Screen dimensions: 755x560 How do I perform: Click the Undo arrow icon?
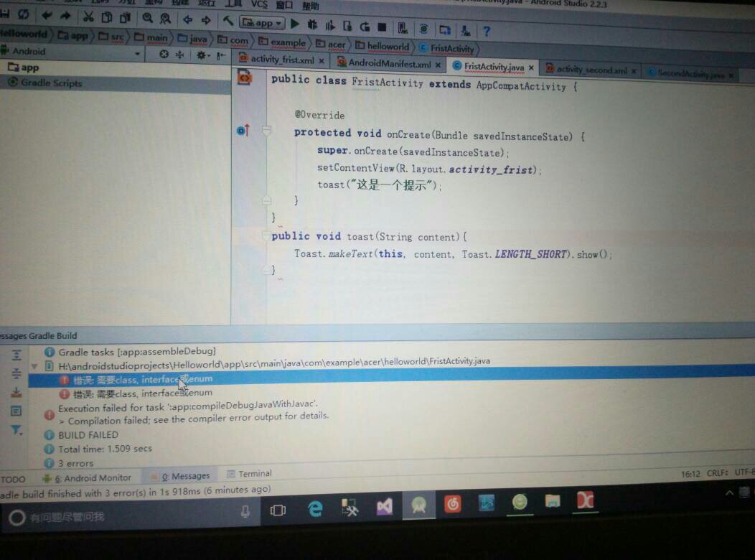click(47, 15)
